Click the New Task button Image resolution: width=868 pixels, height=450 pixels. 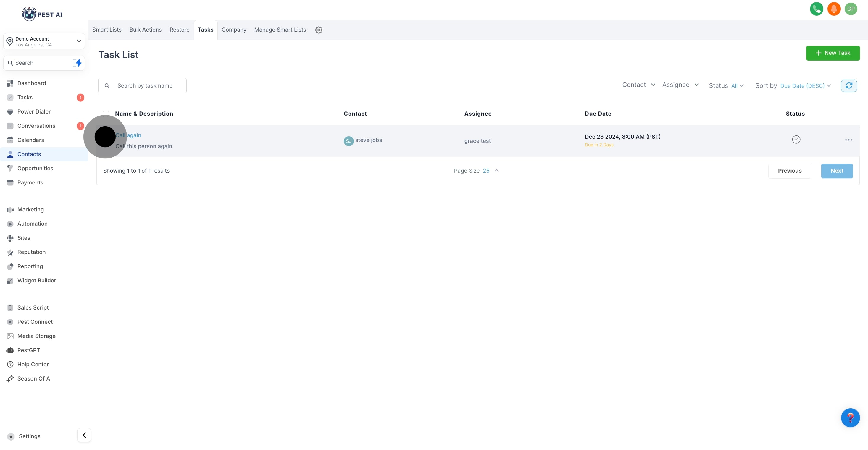click(x=832, y=53)
